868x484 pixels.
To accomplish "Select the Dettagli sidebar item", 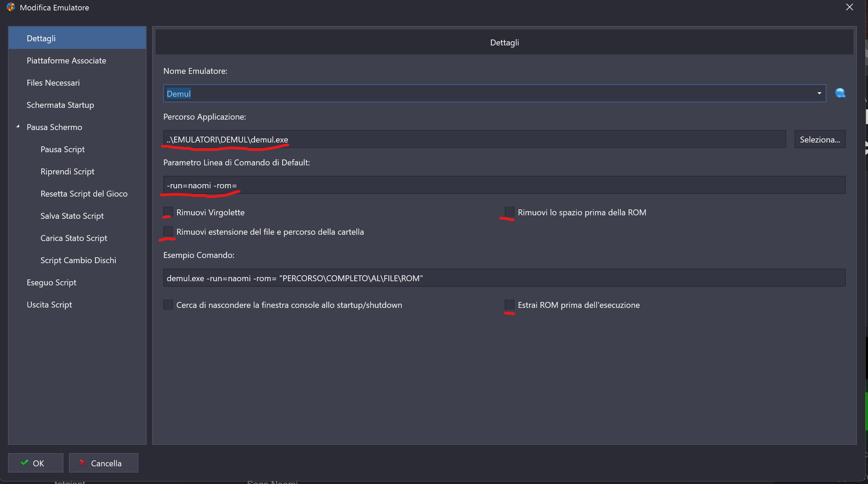I will coord(77,38).
